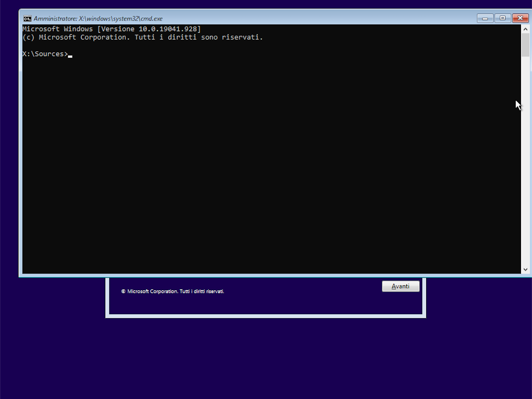Viewport: 532px width, 399px height.
Task: Minimize the Amministratore cmd.exe window
Action: [485, 18]
